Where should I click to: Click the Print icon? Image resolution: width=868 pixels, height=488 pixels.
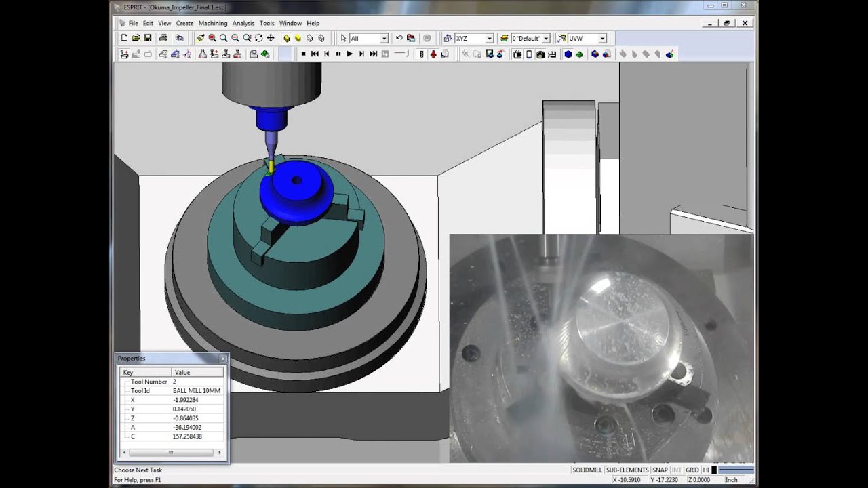pos(163,38)
